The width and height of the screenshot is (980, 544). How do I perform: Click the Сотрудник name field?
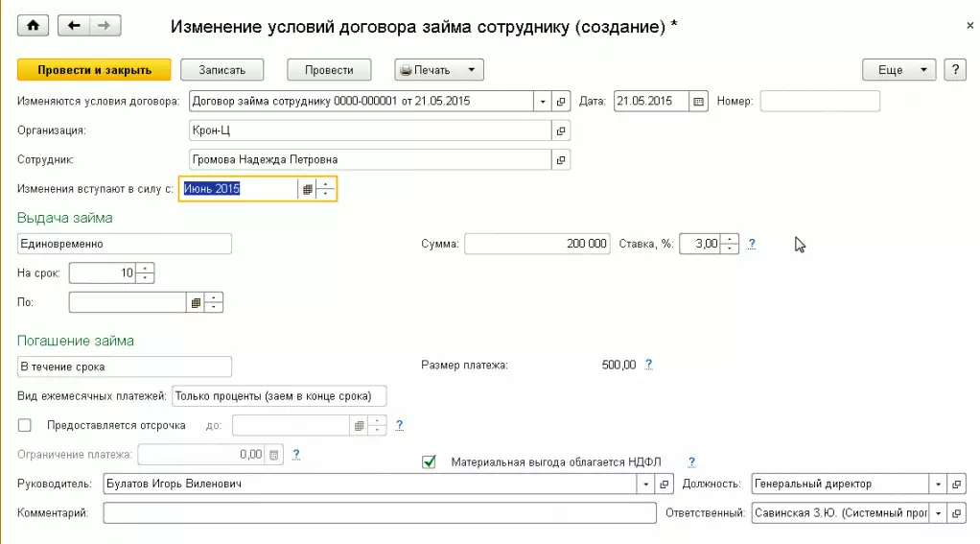(371, 160)
